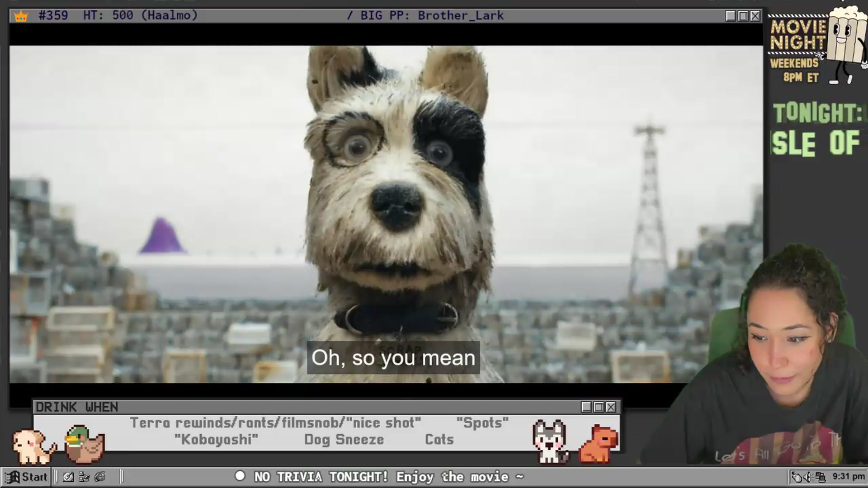The image size is (868, 488).
Task: Click the Show Desktop quick launch icon
Action: click(69, 477)
